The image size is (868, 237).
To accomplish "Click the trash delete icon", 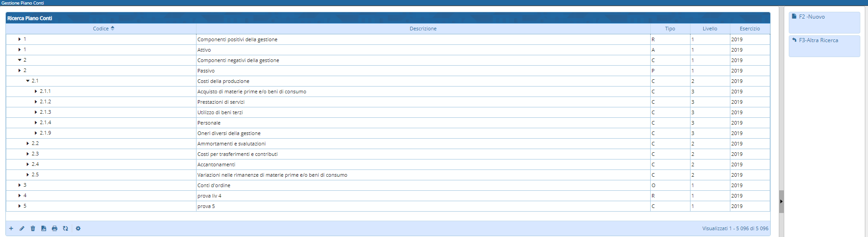I will pyautogui.click(x=33, y=228).
